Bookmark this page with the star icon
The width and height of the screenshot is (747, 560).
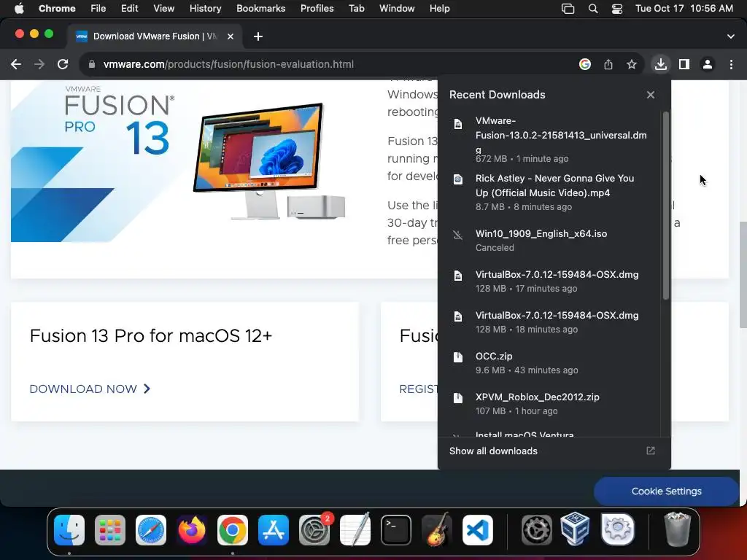click(x=632, y=64)
